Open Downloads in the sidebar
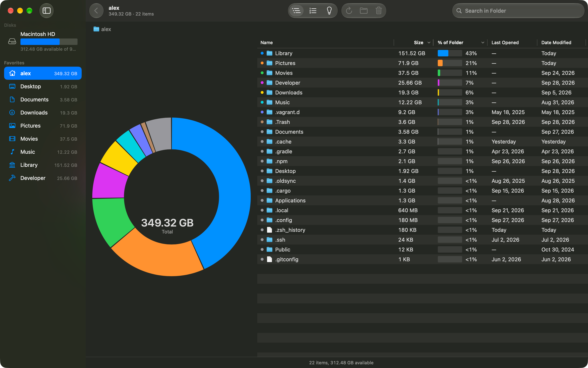This screenshot has width=588, height=368. coord(43,113)
